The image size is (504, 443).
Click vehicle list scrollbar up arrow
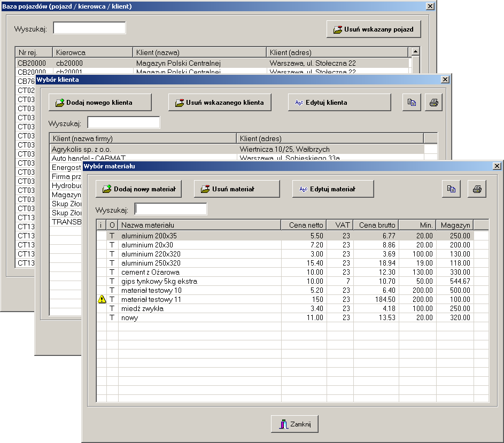[416, 51]
